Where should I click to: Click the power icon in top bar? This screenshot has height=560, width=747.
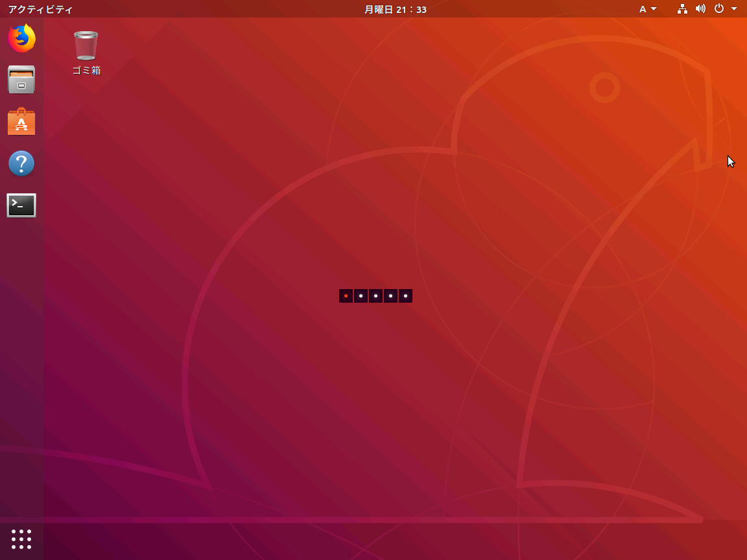point(719,8)
